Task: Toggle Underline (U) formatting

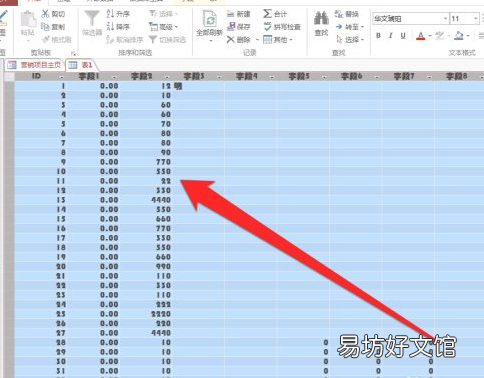Action: point(403,35)
